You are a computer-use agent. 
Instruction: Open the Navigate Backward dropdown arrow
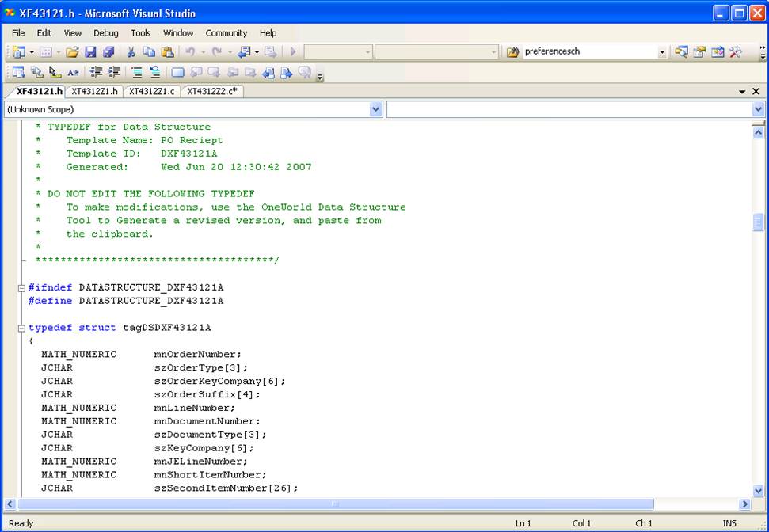257,52
